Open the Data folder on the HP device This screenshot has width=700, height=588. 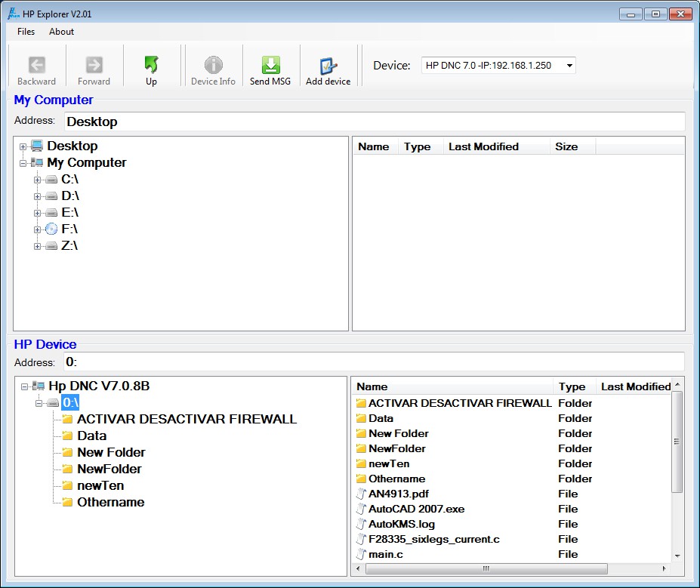coord(91,436)
